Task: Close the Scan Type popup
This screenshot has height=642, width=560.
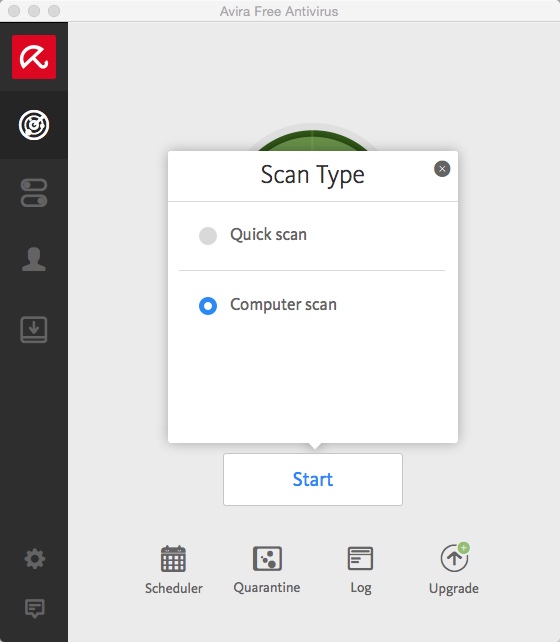Action: tap(442, 169)
